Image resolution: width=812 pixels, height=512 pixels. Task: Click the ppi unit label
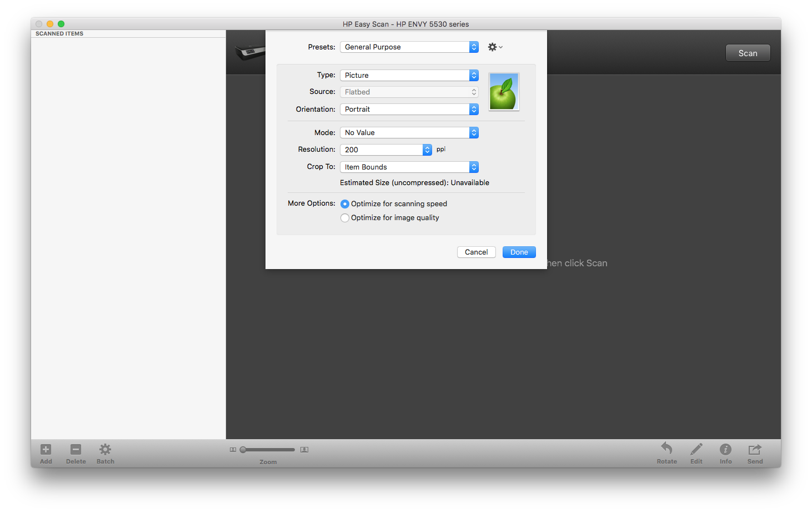click(x=441, y=150)
